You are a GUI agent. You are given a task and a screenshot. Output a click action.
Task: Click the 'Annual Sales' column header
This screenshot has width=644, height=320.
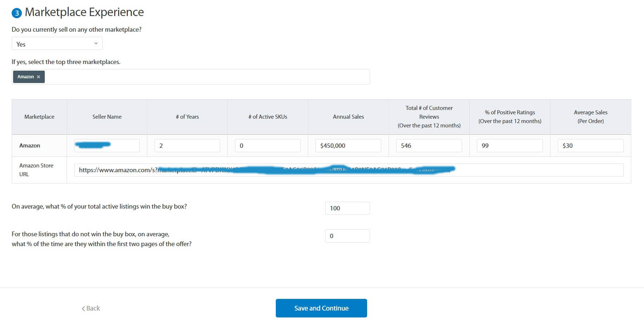[348, 117]
